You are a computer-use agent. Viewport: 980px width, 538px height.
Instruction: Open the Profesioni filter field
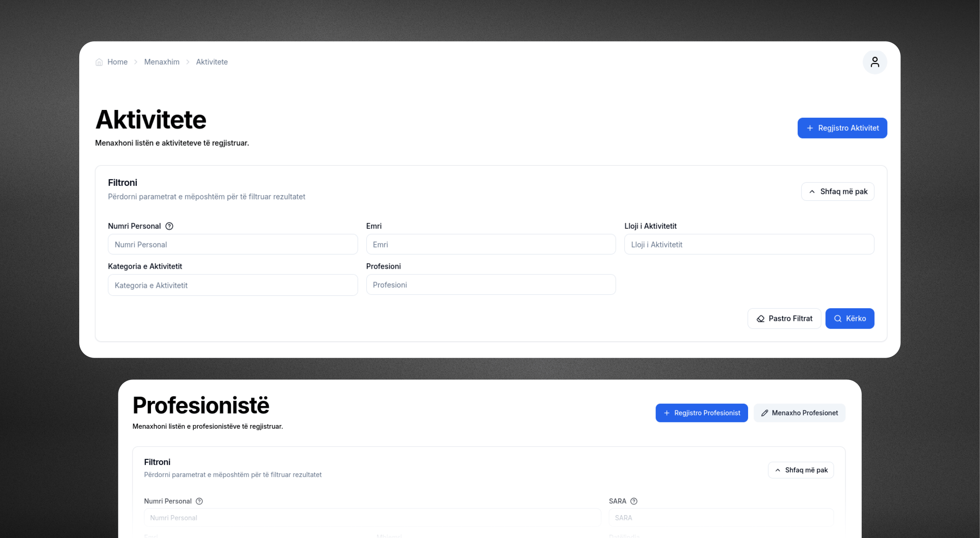(491, 285)
